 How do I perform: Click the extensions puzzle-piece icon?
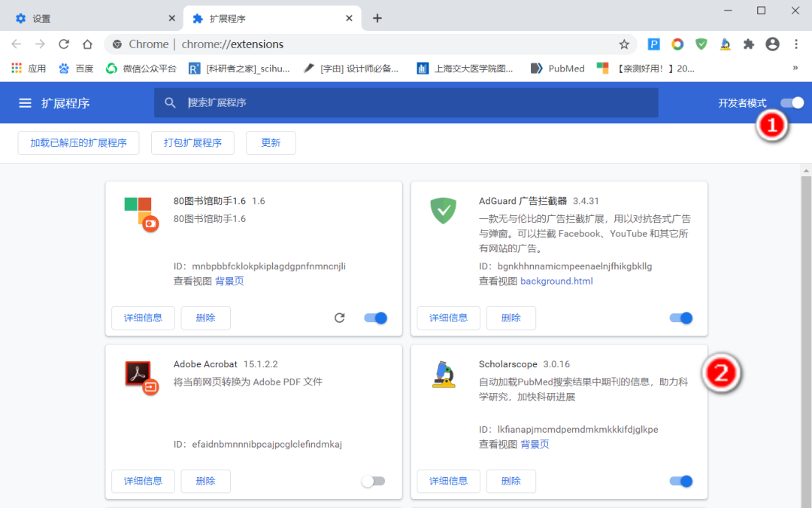(748, 44)
